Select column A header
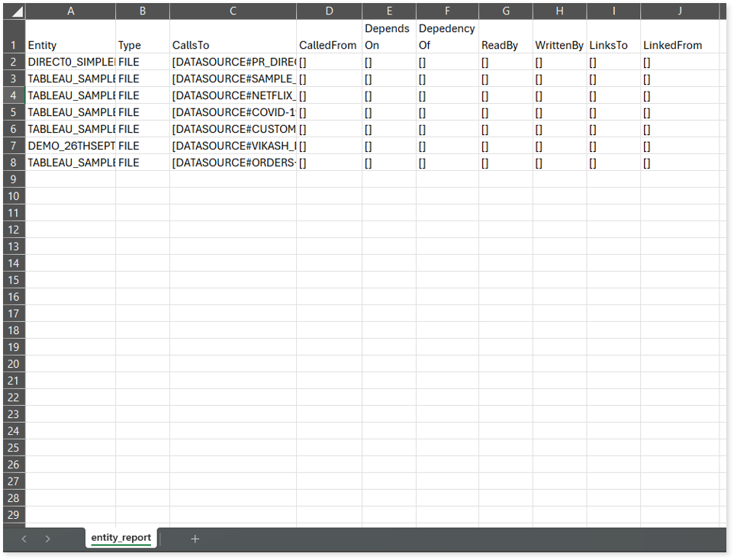This screenshot has width=734, height=560. pyautogui.click(x=71, y=11)
